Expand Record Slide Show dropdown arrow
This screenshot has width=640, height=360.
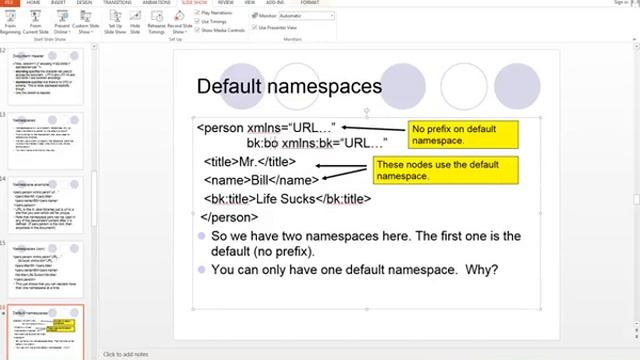tap(186, 32)
